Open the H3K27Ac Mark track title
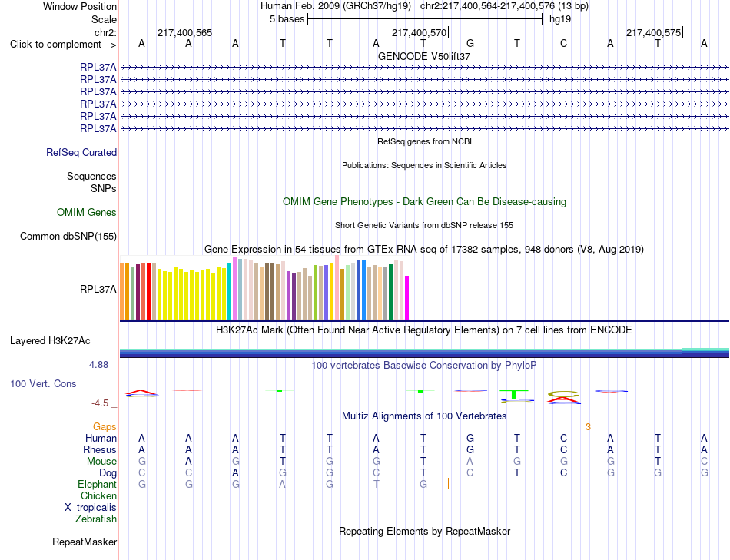 pyautogui.click(x=424, y=330)
